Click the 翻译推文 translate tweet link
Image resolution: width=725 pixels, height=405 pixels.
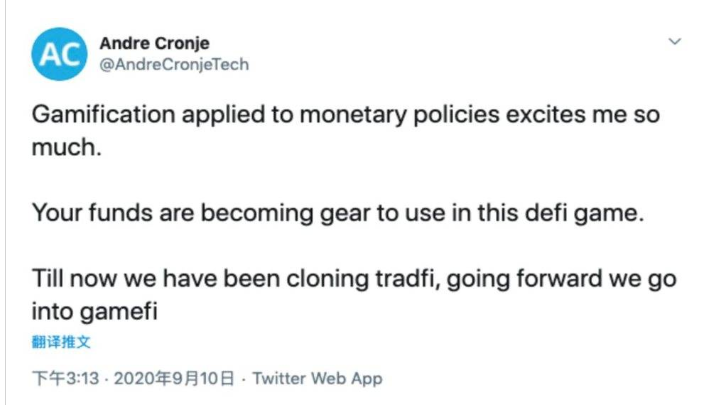click(x=61, y=342)
